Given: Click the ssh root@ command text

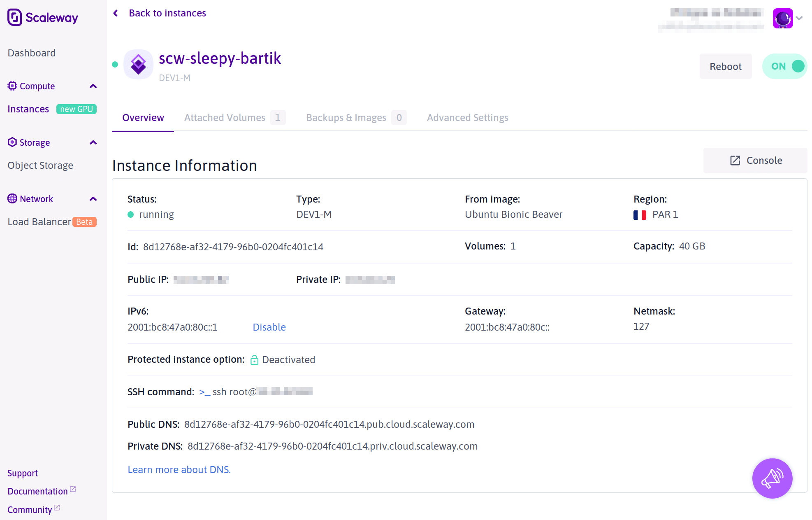Looking at the screenshot, I should [x=234, y=392].
